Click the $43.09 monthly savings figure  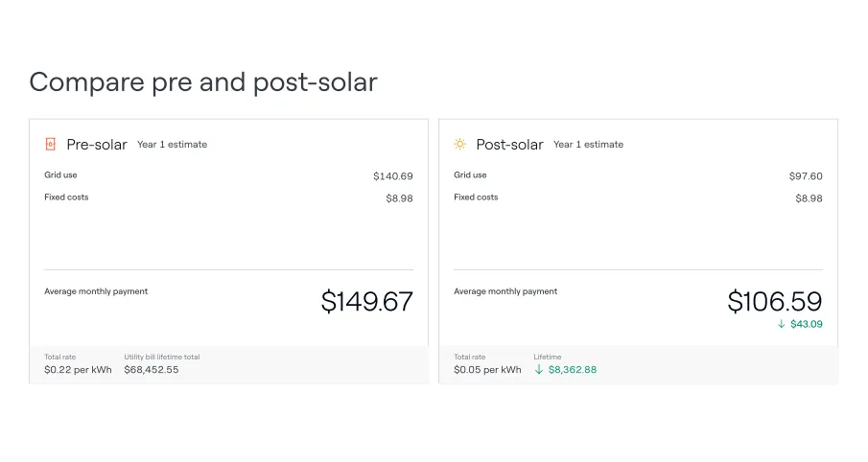[x=807, y=324]
